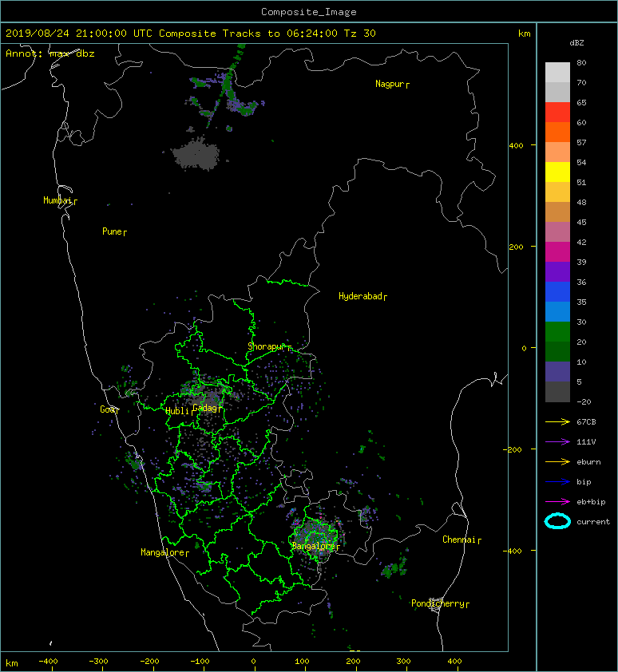Click the Nagpur city label
This screenshot has width=618, height=672.
tap(390, 84)
